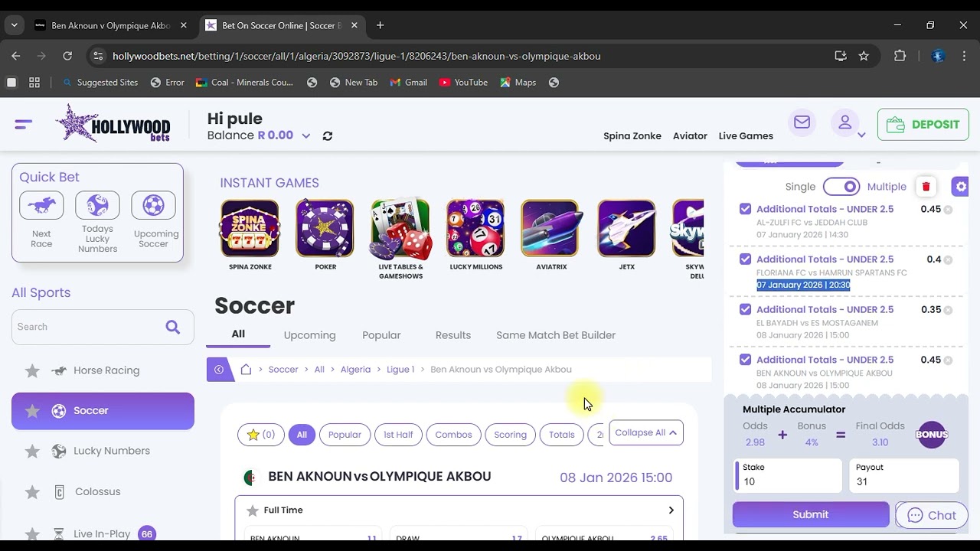This screenshot has height=551, width=980.
Task: Select Upcoming Soccer quick bet icon
Action: 153,205
